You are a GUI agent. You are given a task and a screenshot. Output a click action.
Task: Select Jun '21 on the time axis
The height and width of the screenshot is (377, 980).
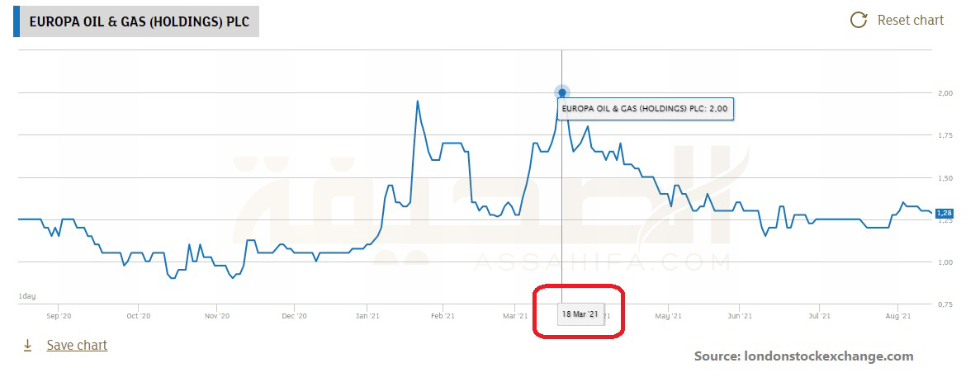pos(741,315)
